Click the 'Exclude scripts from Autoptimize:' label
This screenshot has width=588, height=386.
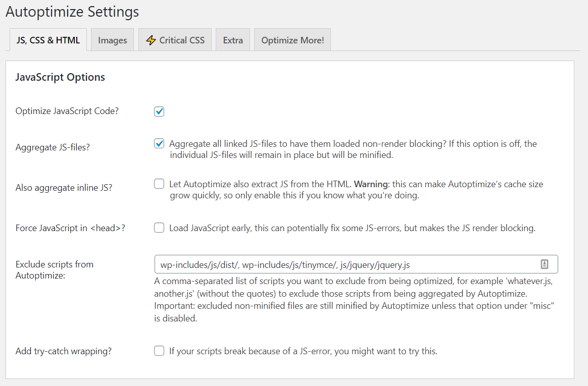(x=55, y=269)
